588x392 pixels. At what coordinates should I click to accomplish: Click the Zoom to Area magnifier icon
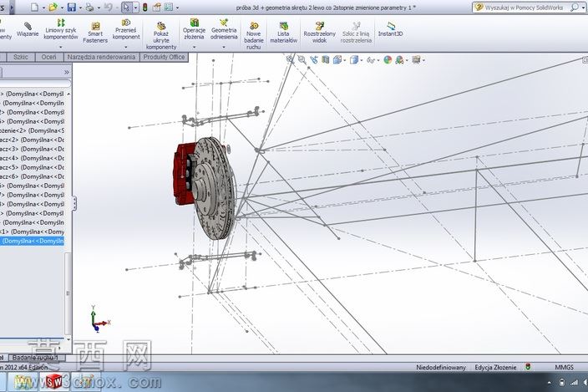tap(302, 59)
